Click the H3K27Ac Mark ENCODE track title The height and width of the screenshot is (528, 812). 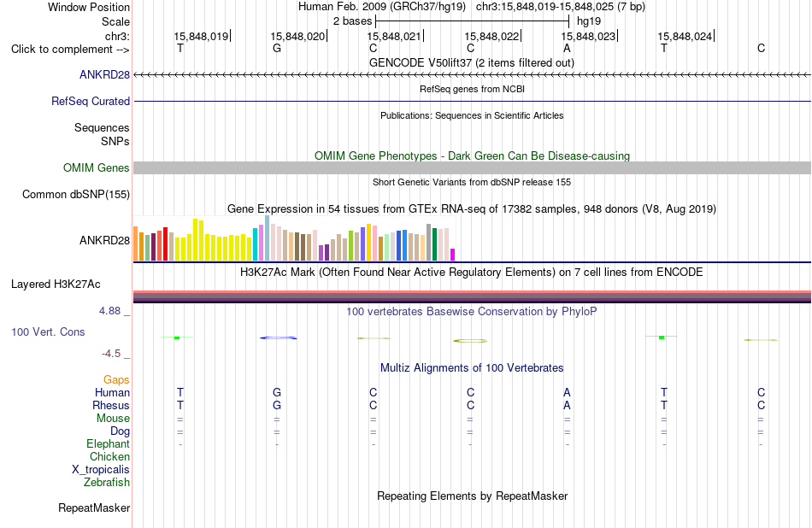click(472, 272)
